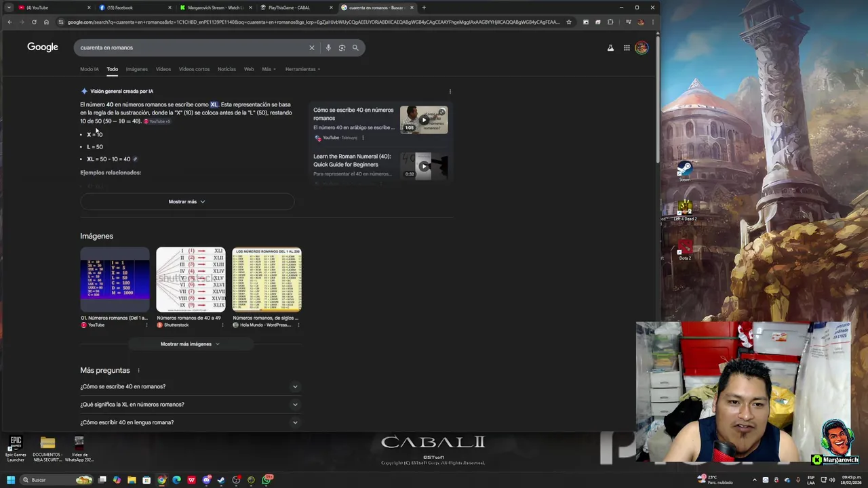Open a new browser tab
The width and height of the screenshot is (868, 488).
424,7
